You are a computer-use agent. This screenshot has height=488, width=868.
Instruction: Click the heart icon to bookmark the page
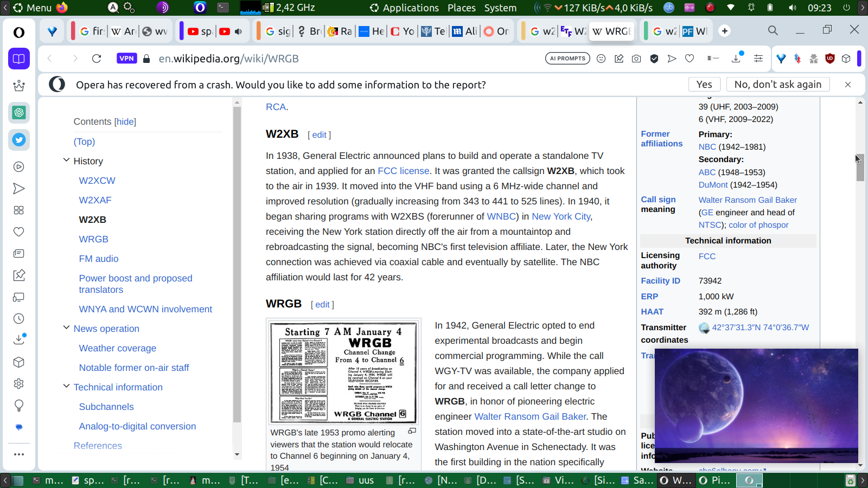[x=690, y=59]
